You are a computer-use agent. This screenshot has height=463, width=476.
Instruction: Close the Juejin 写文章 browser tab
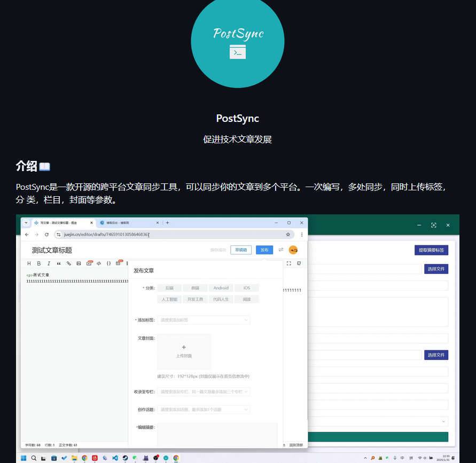(x=91, y=223)
